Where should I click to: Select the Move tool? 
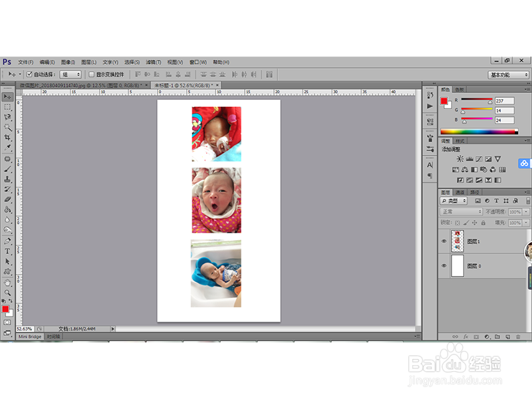pyautogui.click(x=7, y=97)
